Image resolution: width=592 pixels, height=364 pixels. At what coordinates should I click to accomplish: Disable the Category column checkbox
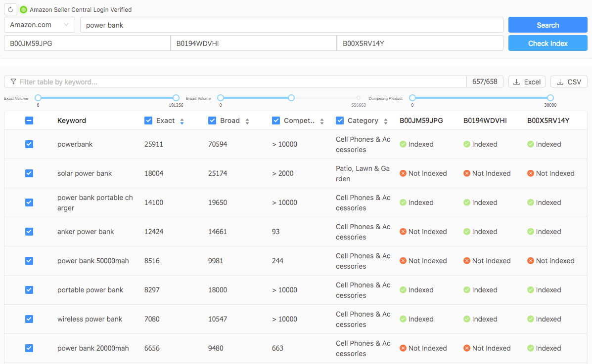pyautogui.click(x=340, y=120)
